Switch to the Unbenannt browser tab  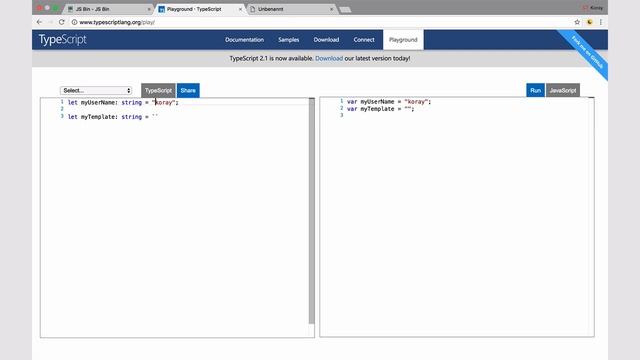pos(291,9)
